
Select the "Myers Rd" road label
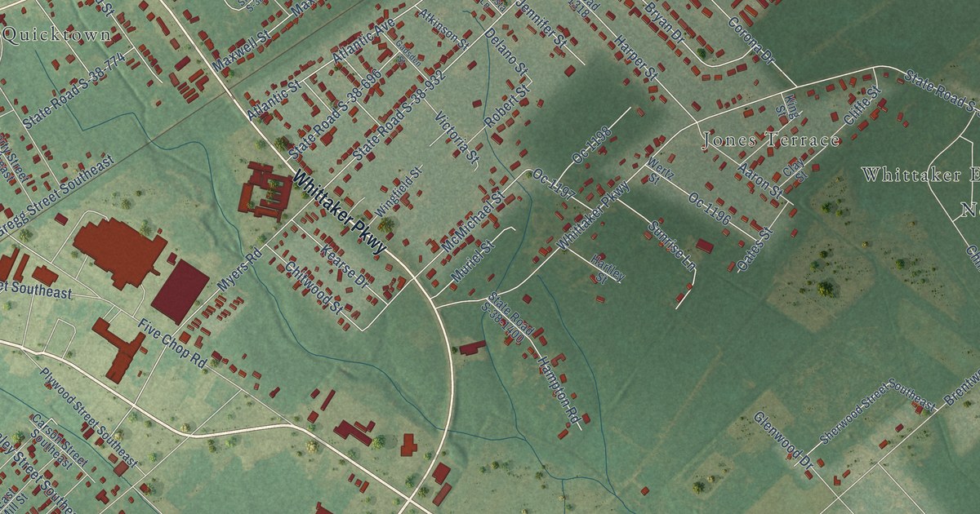point(238,271)
